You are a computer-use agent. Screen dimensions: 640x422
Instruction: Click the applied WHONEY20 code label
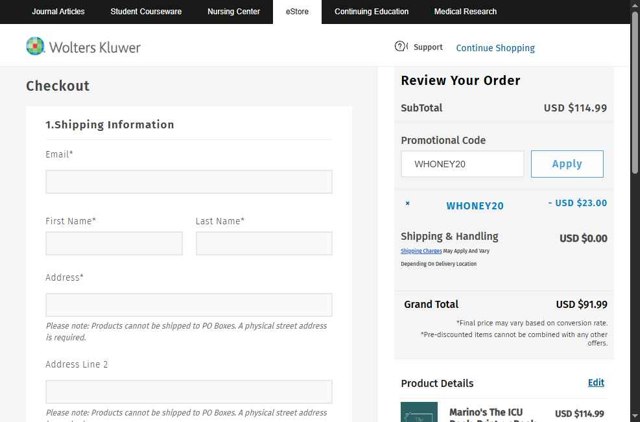475,206
